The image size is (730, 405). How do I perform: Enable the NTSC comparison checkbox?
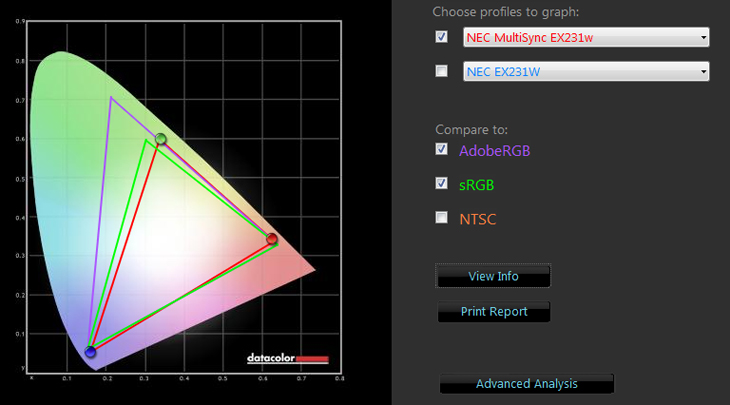tap(442, 218)
